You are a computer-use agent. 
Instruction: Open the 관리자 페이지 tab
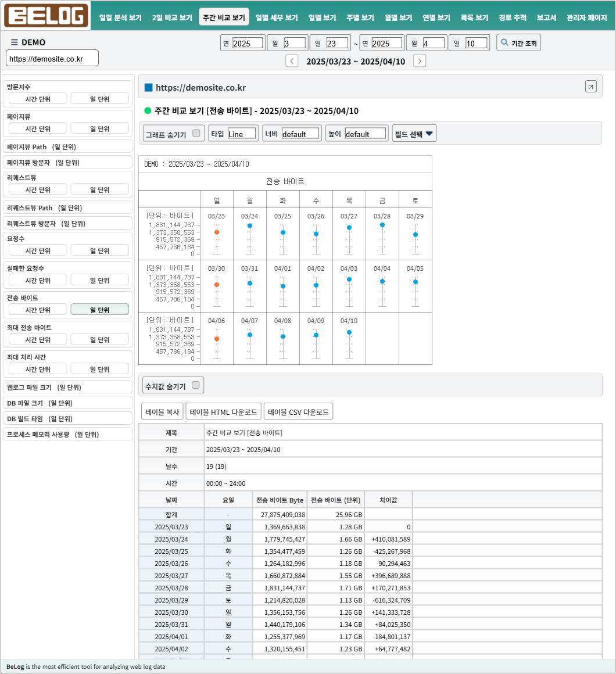[x=586, y=17]
